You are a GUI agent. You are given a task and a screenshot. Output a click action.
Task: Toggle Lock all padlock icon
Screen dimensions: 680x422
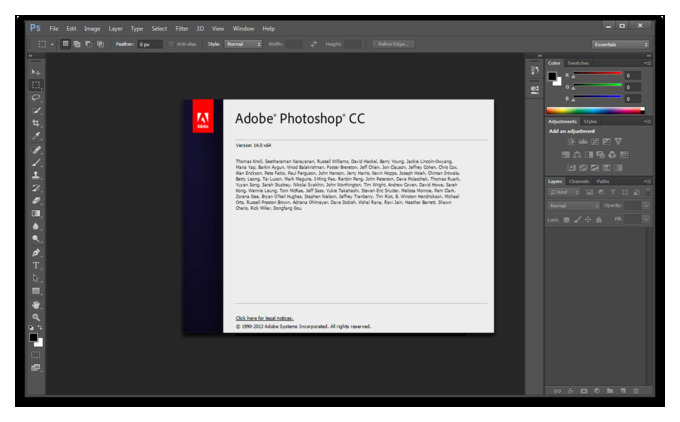click(598, 219)
